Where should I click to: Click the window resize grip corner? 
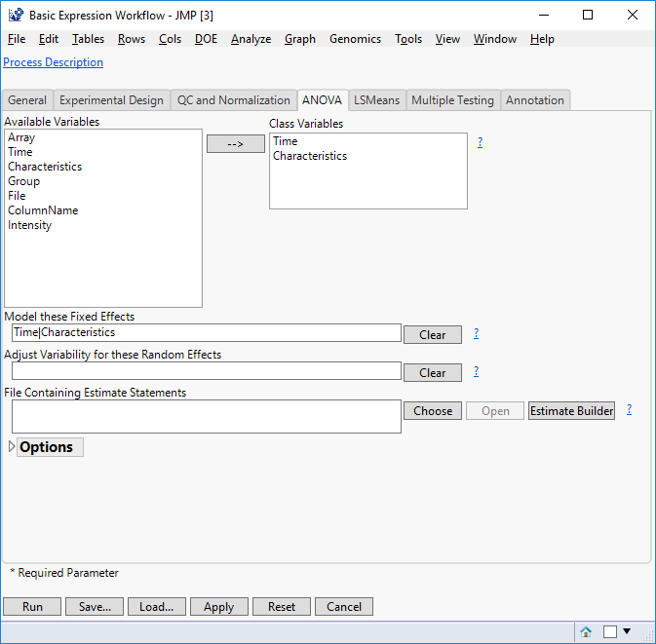(649, 637)
